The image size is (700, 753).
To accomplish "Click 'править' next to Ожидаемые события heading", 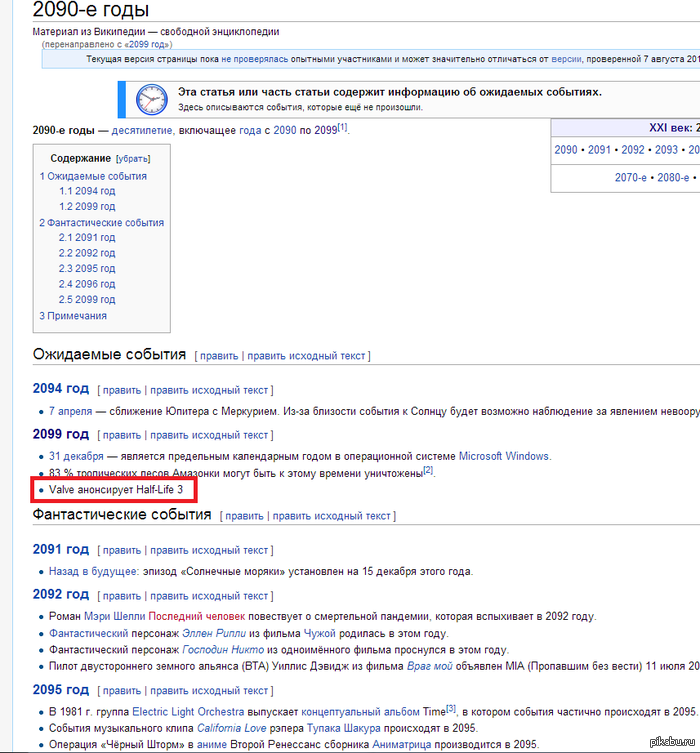I will point(219,356).
